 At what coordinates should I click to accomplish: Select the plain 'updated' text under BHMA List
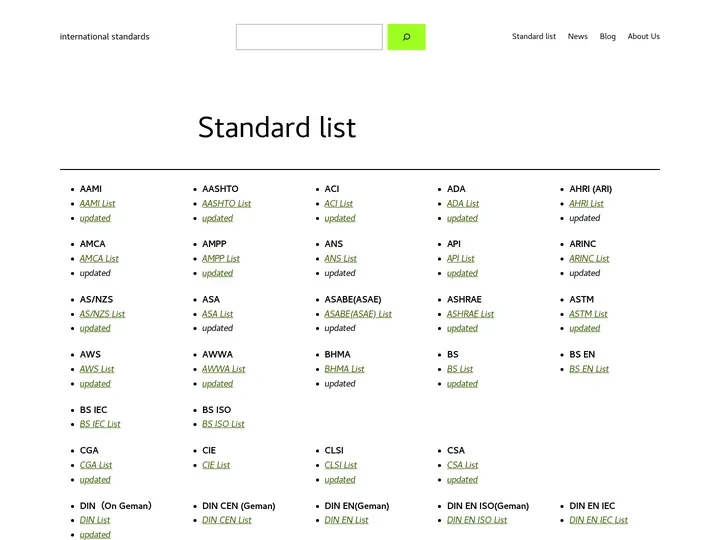click(x=340, y=384)
